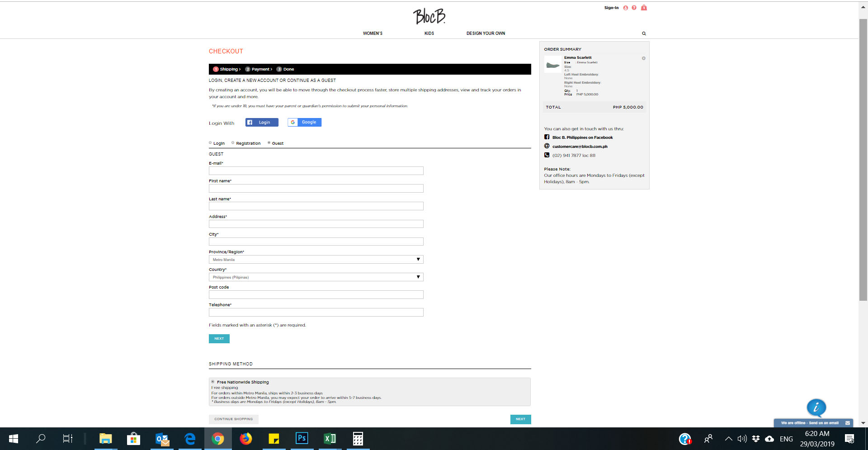Click the 'We are offline' email bar
The width and height of the screenshot is (868, 450).
click(x=813, y=423)
